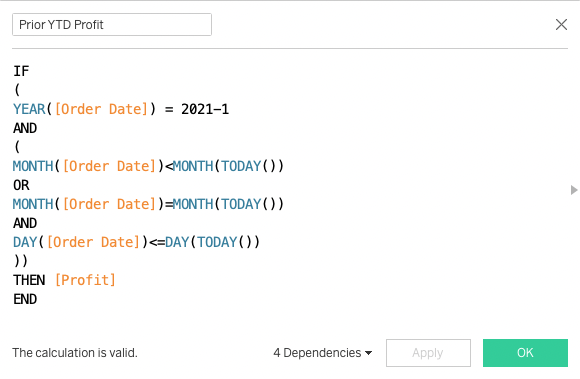Expand the function reference panel arrow
Screen dimensions: 580x379
(574, 190)
